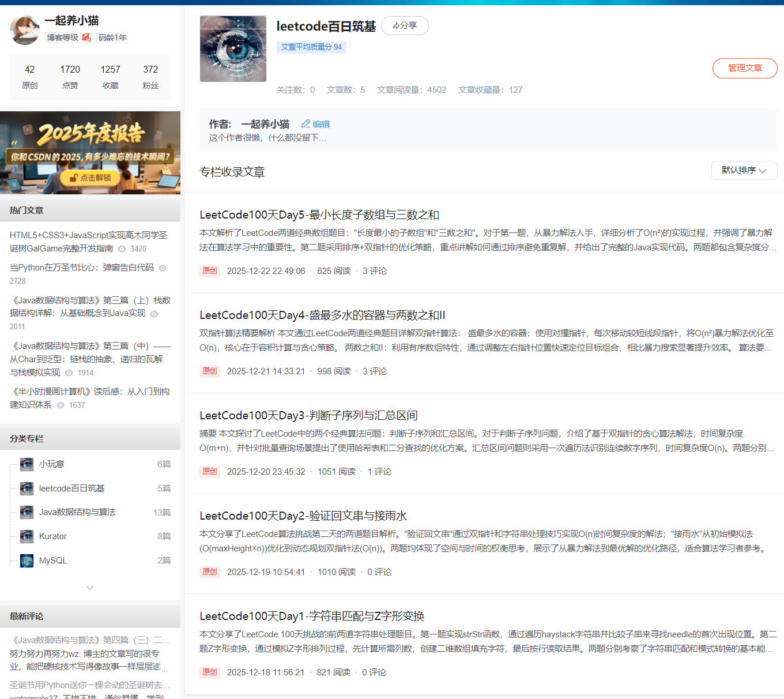This screenshot has height=699, width=784.
Task: View the 3 评论 link on Day4 article
Action: coord(375,371)
